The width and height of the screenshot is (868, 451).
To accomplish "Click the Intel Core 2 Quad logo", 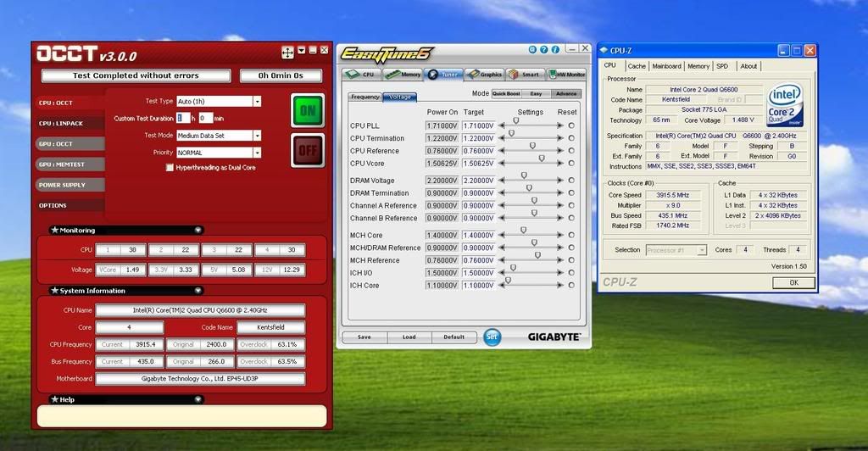I will (785, 105).
